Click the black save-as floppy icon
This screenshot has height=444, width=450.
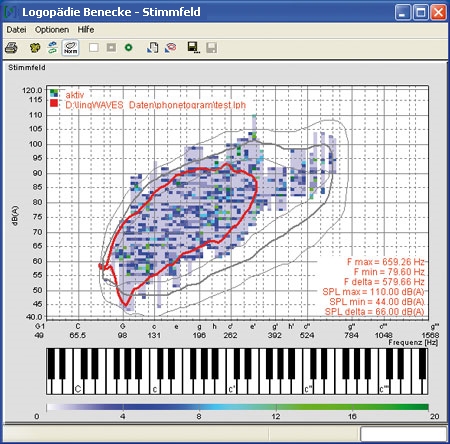[193, 48]
